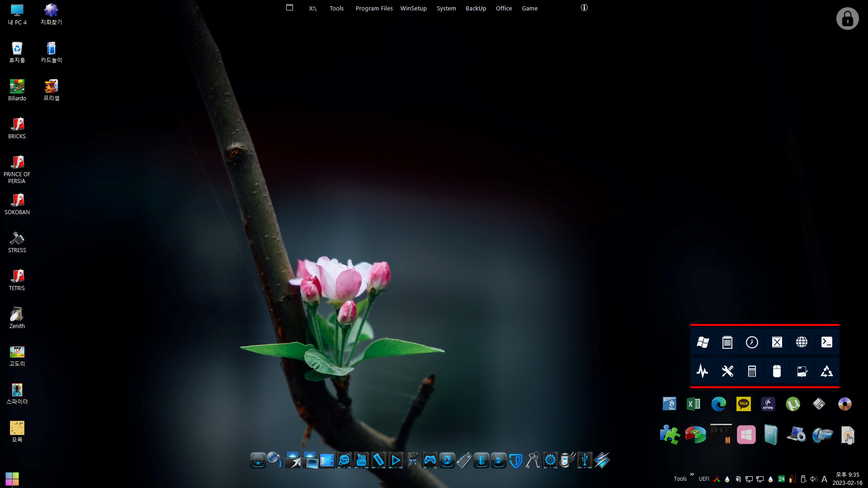
Task: Click the wrench and screwdriver tools tile
Action: [727, 371]
